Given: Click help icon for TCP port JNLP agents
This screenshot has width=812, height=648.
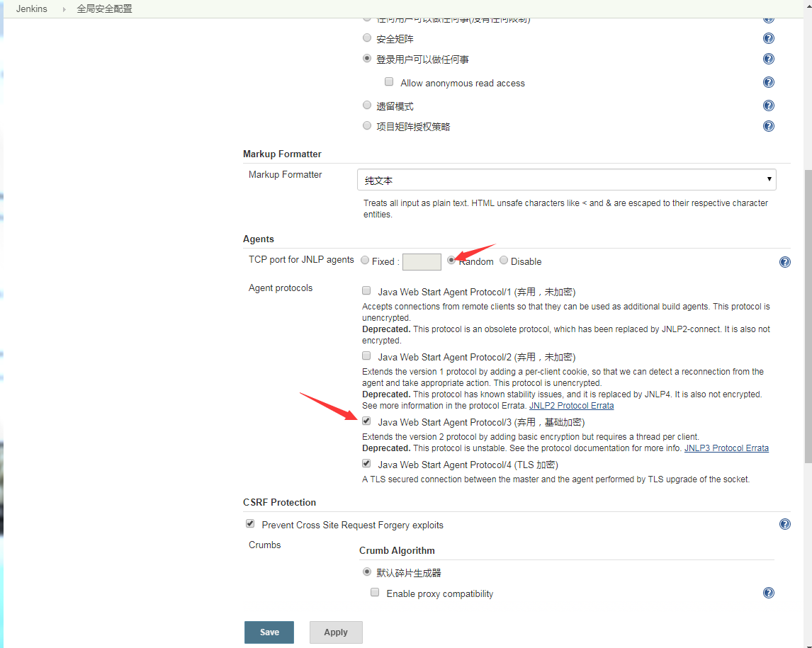Looking at the screenshot, I should click(x=785, y=262).
